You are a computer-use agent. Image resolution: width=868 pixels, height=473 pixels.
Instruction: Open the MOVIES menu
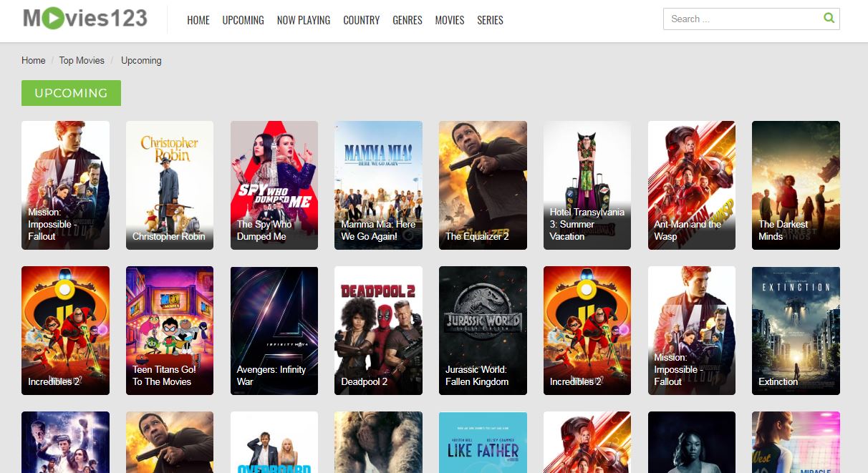450,20
